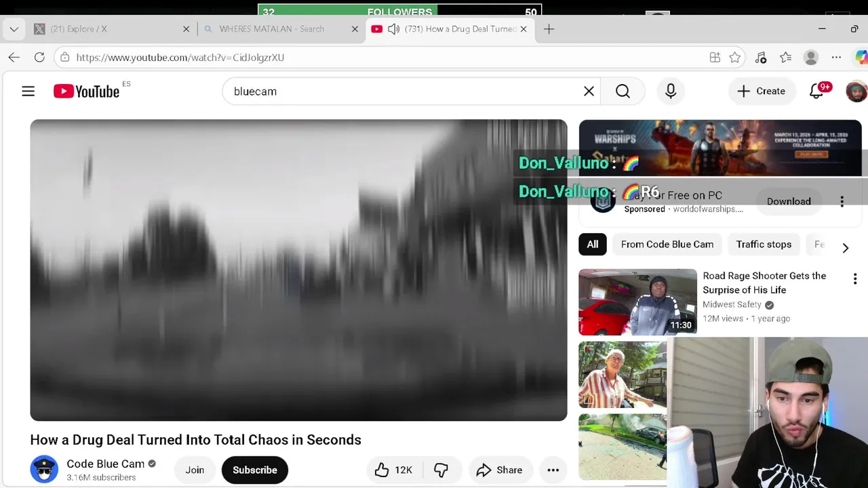The image size is (868, 488).
Task: Open the Road Rage Shooter video thumbnail
Action: tap(637, 302)
